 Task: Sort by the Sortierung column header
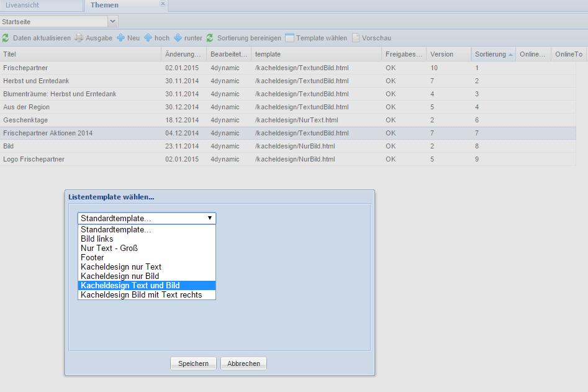pyautogui.click(x=491, y=55)
